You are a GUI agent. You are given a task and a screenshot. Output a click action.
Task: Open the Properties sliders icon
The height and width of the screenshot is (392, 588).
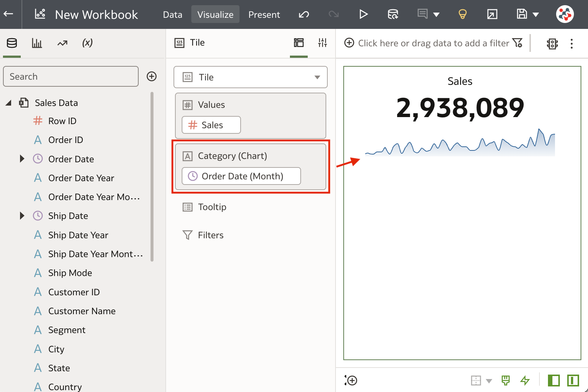[x=323, y=43]
